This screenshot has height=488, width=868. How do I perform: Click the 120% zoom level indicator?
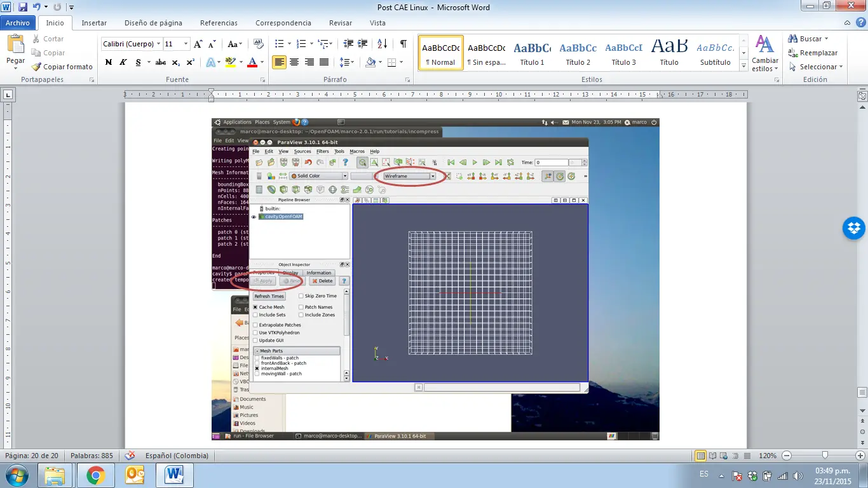tap(767, 456)
